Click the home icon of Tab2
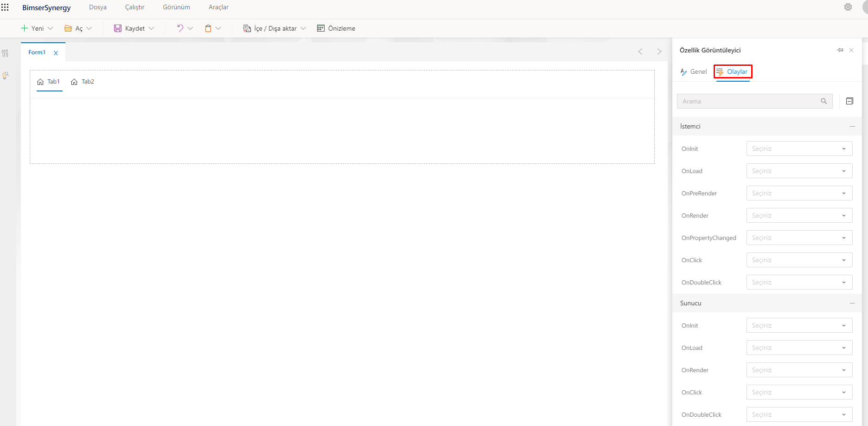868x426 pixels. coord(74,82)
